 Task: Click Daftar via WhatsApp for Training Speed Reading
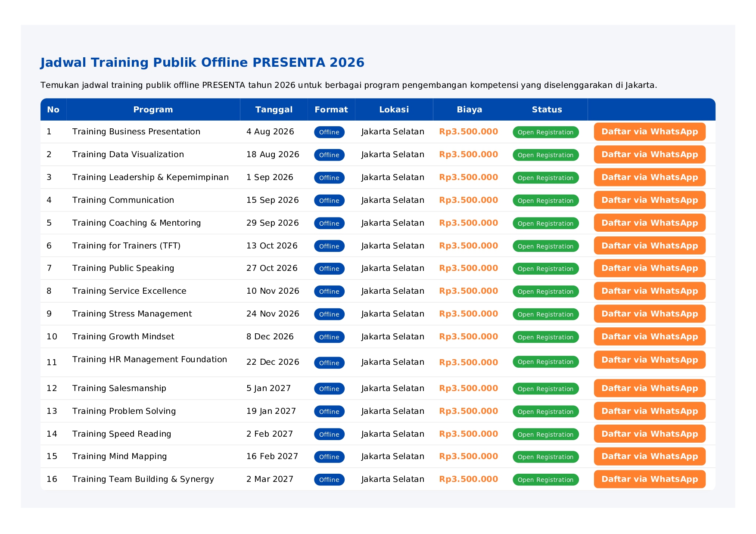650,434
